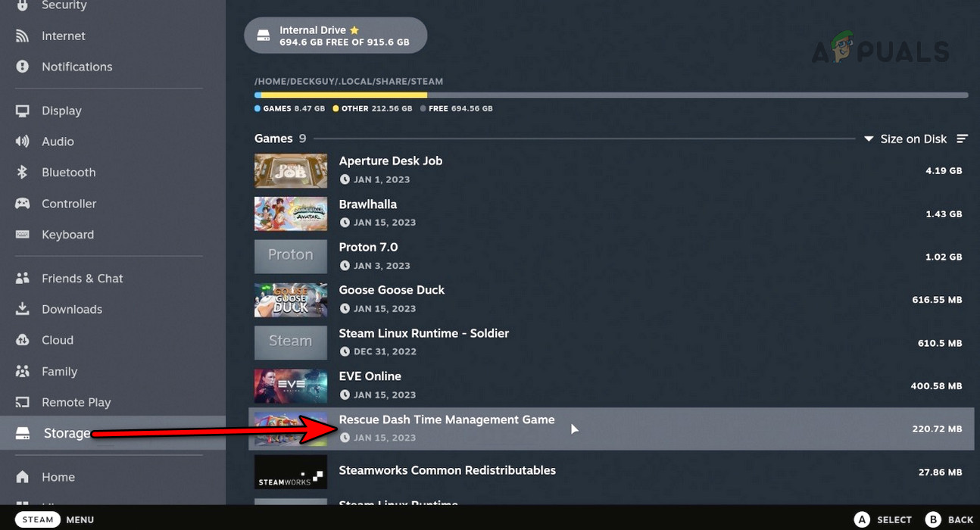
Task: Open the Bluetooth settings icon
Action: click(x=21, y=172)
